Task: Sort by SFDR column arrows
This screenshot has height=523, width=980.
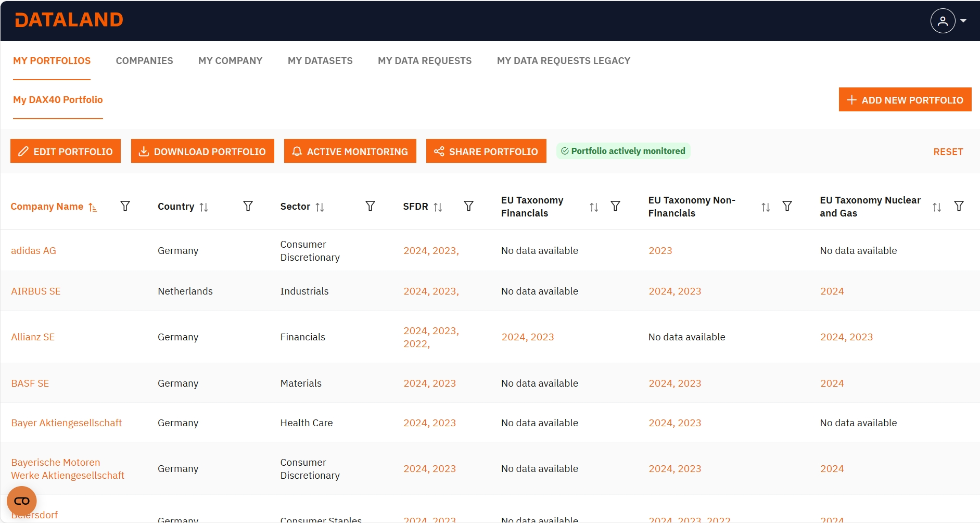Action: pyautogui.click(x=438, y=207)
